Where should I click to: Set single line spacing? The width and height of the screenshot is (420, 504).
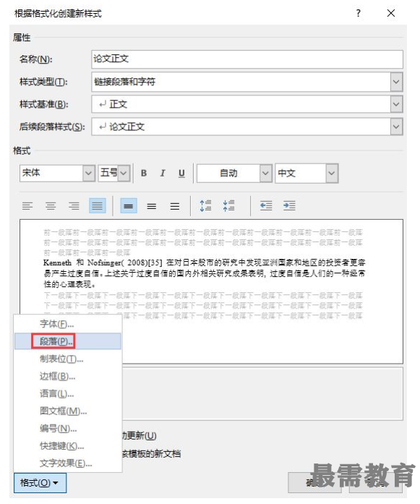129,205
